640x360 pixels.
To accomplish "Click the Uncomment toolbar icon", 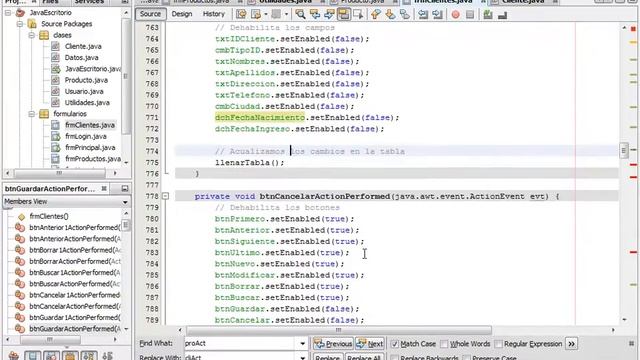I will pyautogui.click(x=502, y=15).
